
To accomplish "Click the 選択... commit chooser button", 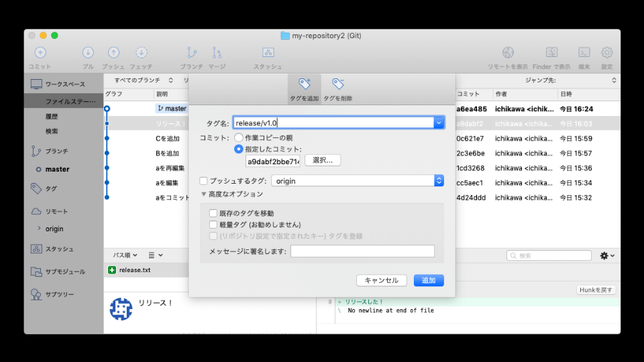I will [x=323, y=160].
